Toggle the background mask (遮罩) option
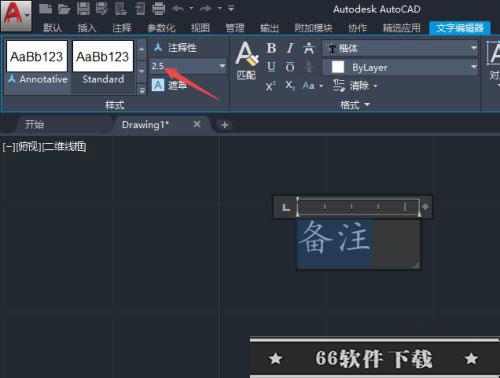This screenshot has height=378, width=500. point(169,86)
